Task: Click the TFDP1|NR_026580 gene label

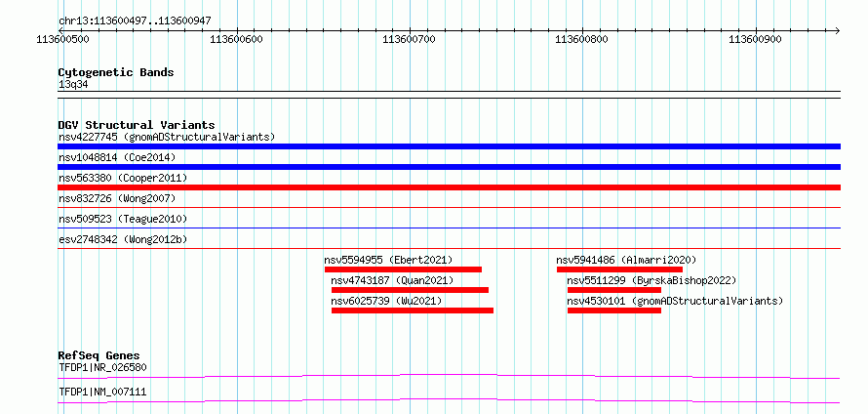Action: tap(102, 367)
